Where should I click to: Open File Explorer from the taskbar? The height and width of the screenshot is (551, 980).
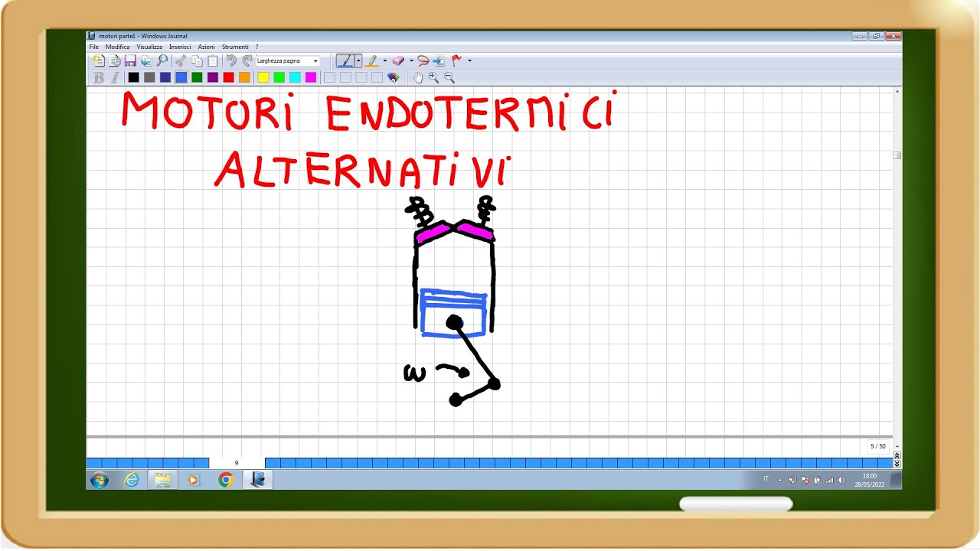[162, 480]
